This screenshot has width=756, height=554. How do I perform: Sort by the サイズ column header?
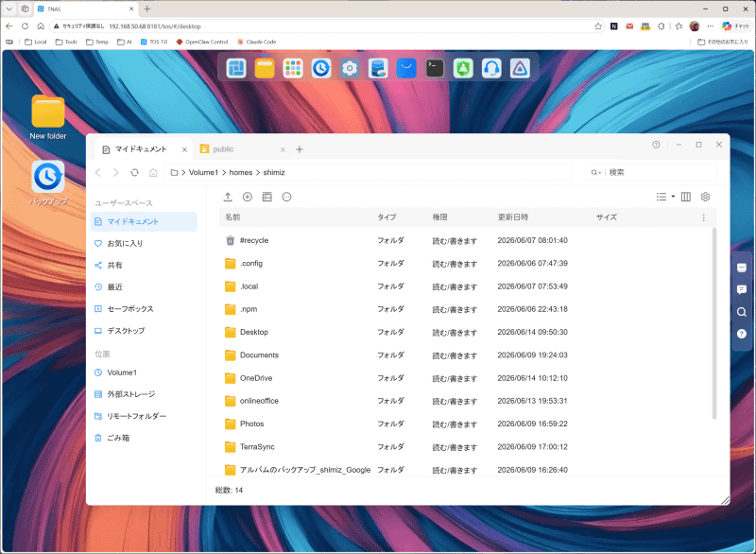click(606, 217)
